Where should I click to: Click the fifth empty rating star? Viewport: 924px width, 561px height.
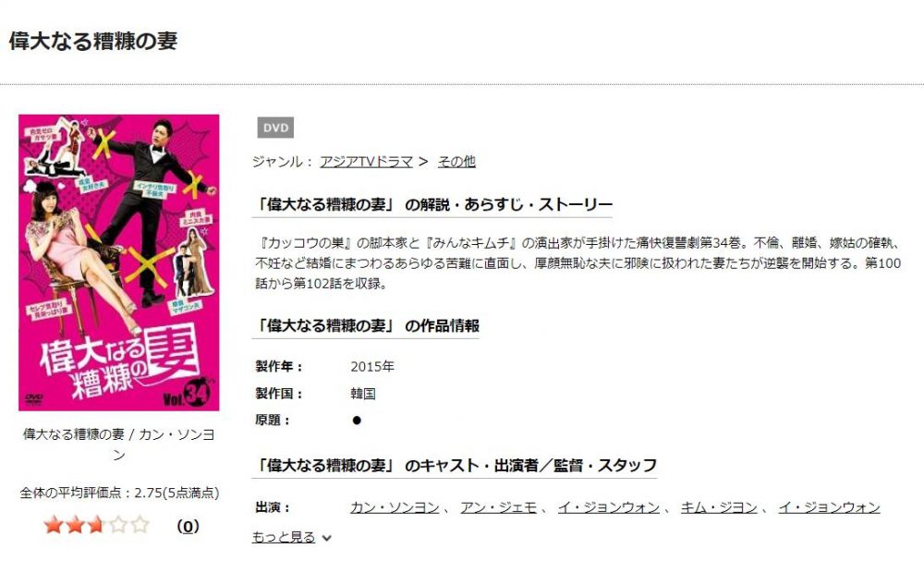(140, 524)
